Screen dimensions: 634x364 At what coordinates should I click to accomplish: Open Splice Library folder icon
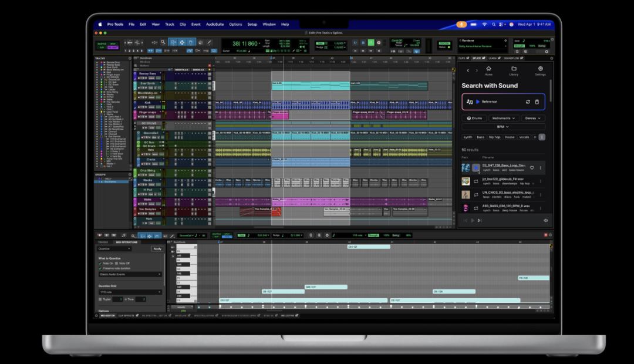pyautogui.click(x=514, y=69)
